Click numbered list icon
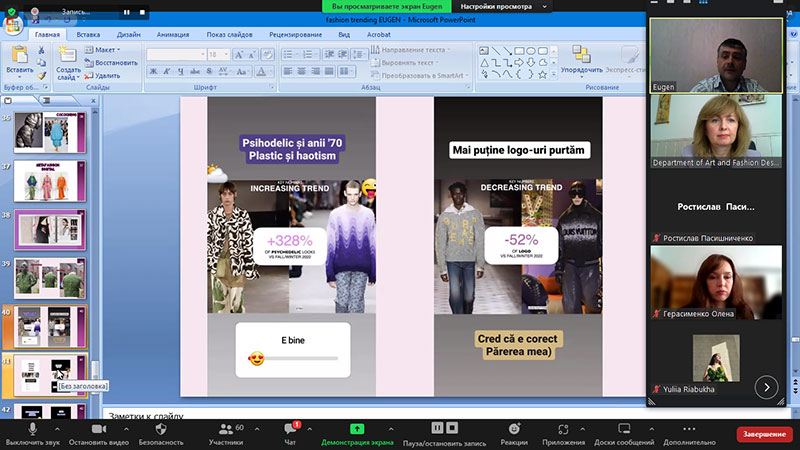This screenshot has width=800, height=450. (308, 54)
